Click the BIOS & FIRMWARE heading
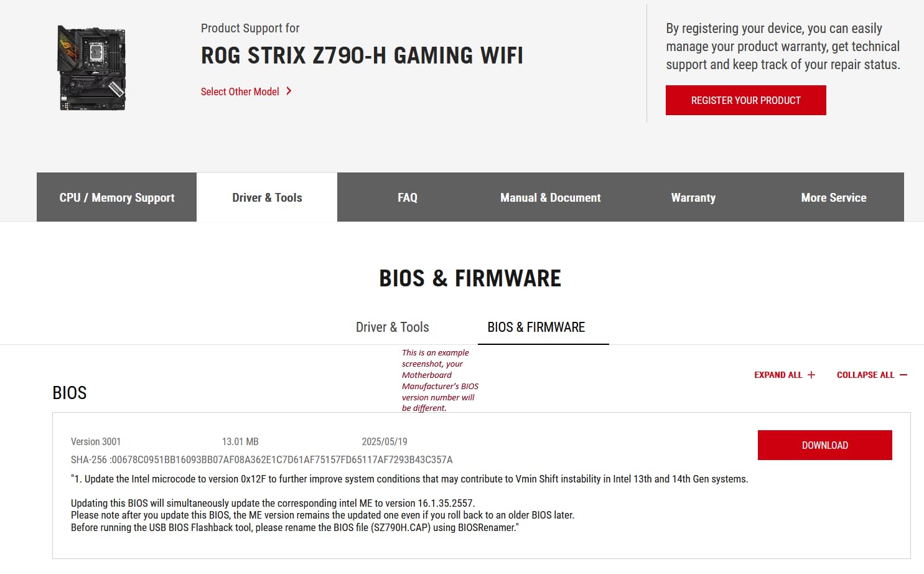 [x=470, y=278]
